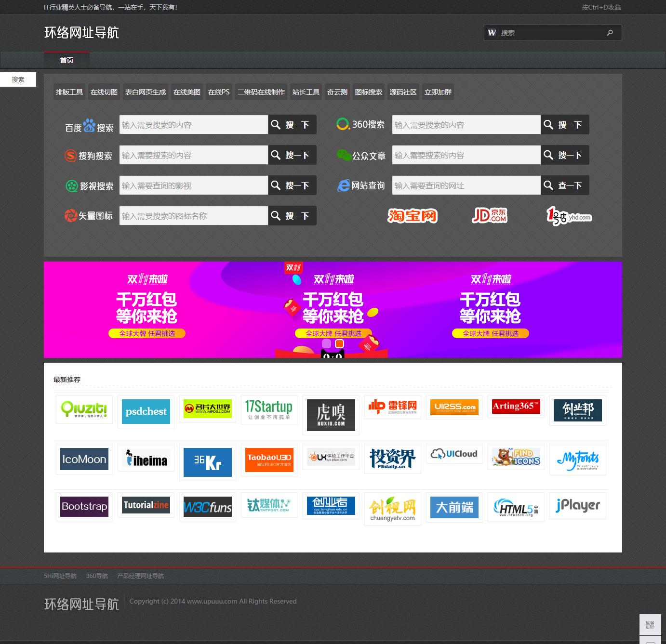Click 搜一下 button for 搜狗搜索
666x644 pixels.
click(x=292, y=155)
